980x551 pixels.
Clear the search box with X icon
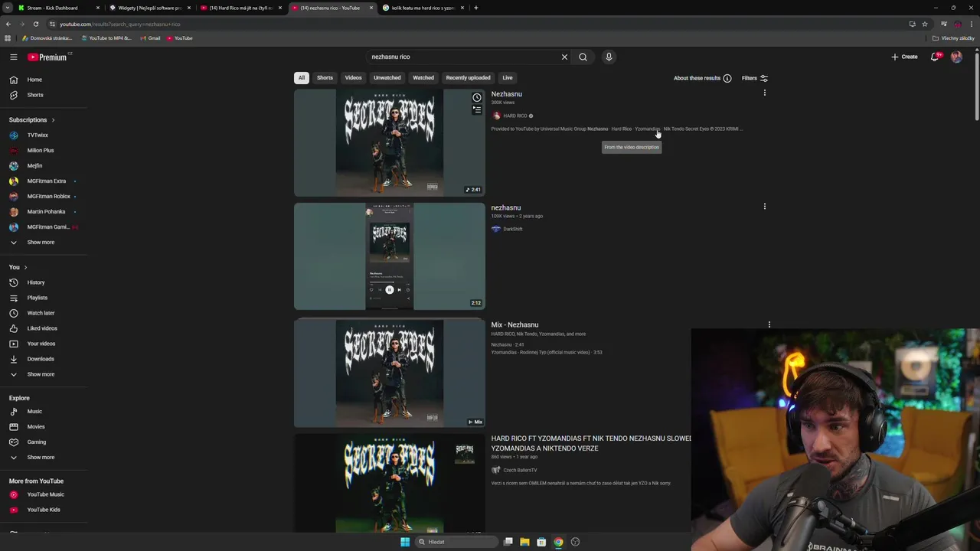coord(564,57)
